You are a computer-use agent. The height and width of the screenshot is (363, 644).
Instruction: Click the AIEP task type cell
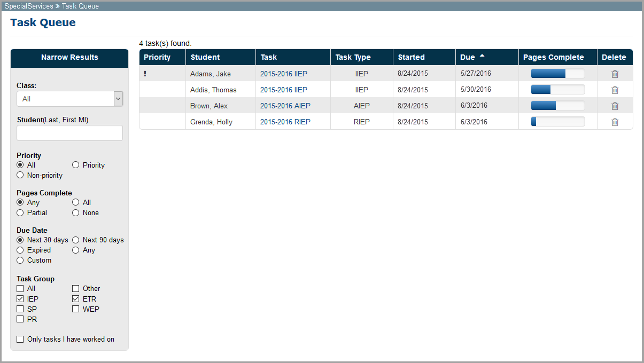(x=362, y=106)
